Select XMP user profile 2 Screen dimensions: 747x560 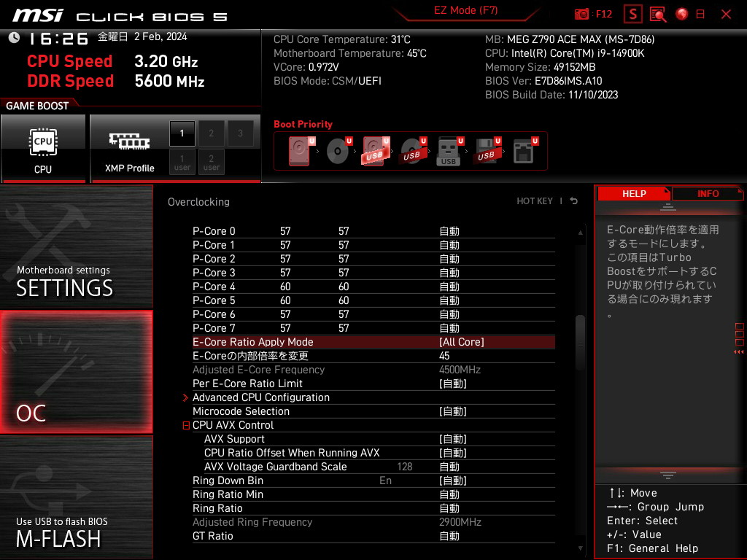pyautogui.click(x=211, y=163)
